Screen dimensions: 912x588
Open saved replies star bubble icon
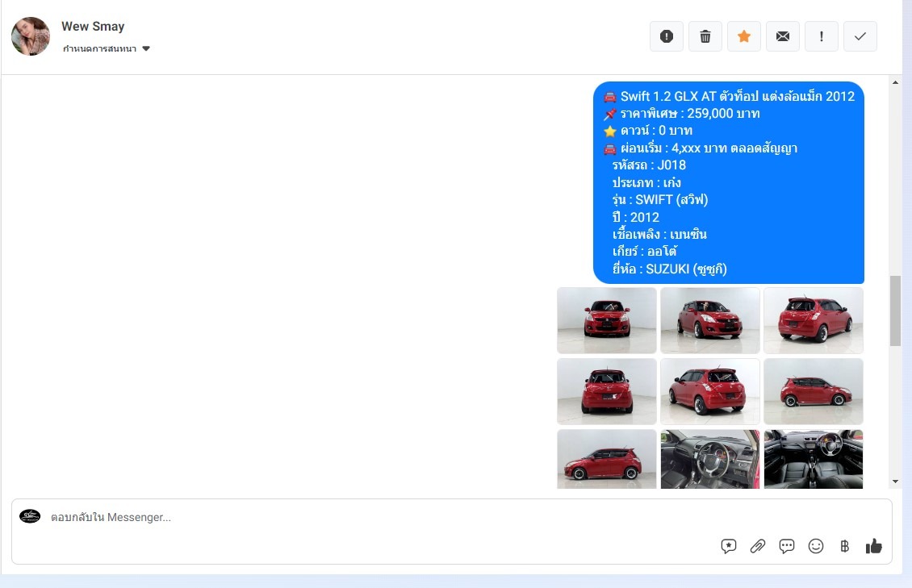(x=728, y=546)
